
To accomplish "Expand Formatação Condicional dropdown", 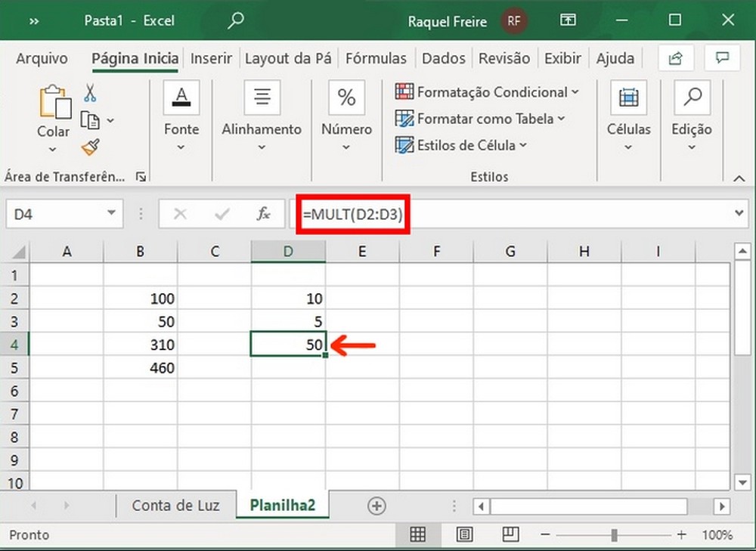I will pos(575,91).
